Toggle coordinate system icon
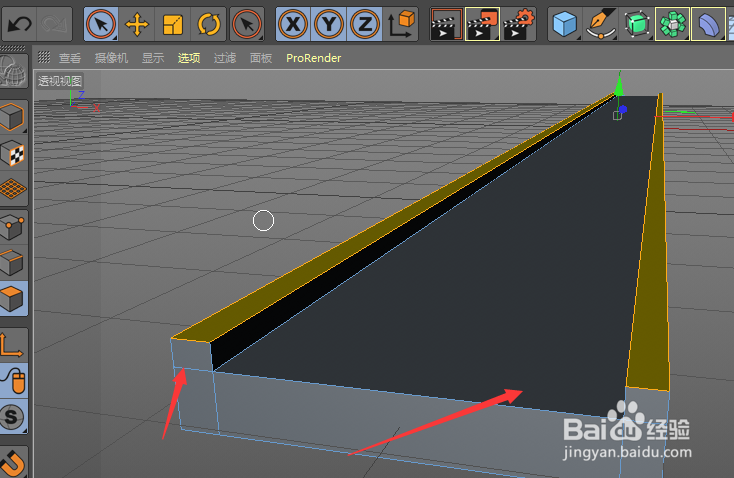Image resolution: width=734 pixels, height=478 pixels. pyautogui.click(x=401, y=24)
